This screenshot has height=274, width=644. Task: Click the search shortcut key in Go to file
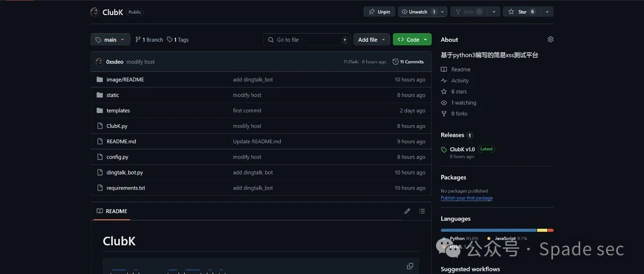tap(345, 40)
